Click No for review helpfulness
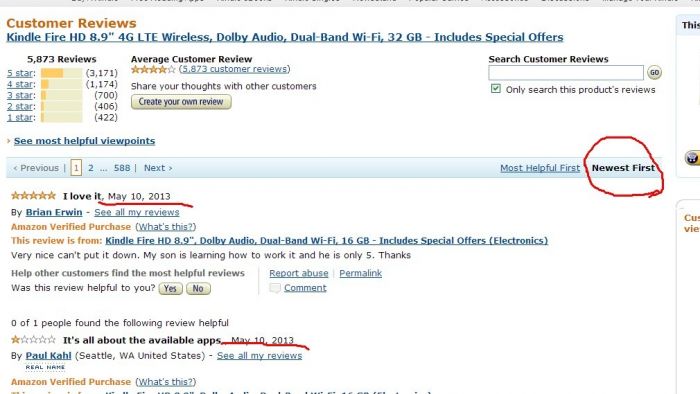 click(198, 289)
